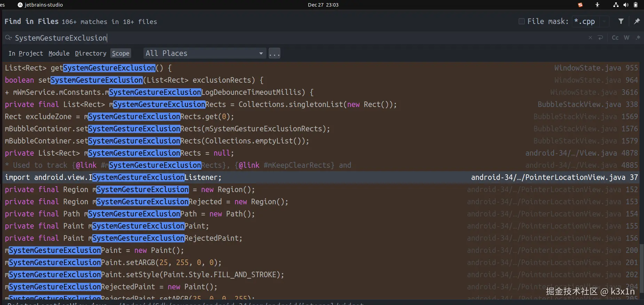
Task: Switch to In Project tab
Action: point(26,53)
